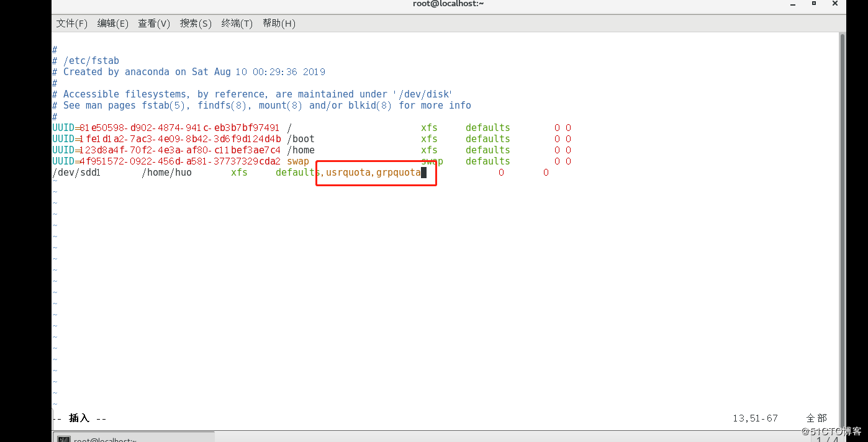Open the 搜索(S) menu
The image size is (868, 442).
pos(196,24)
